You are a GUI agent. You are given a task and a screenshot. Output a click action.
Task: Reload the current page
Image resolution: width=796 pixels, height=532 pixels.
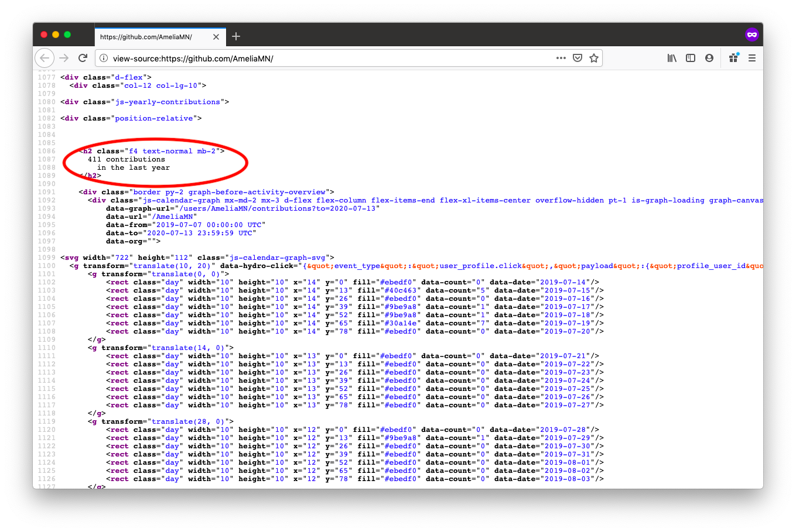pos(83,58)
